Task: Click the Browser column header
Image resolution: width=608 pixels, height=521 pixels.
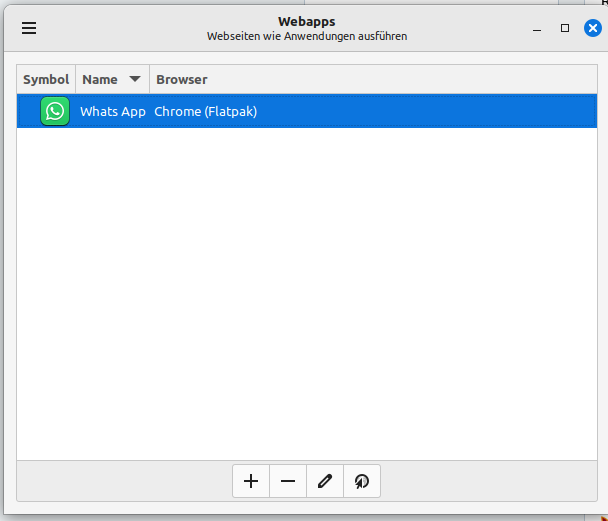Action: [182, 79]
